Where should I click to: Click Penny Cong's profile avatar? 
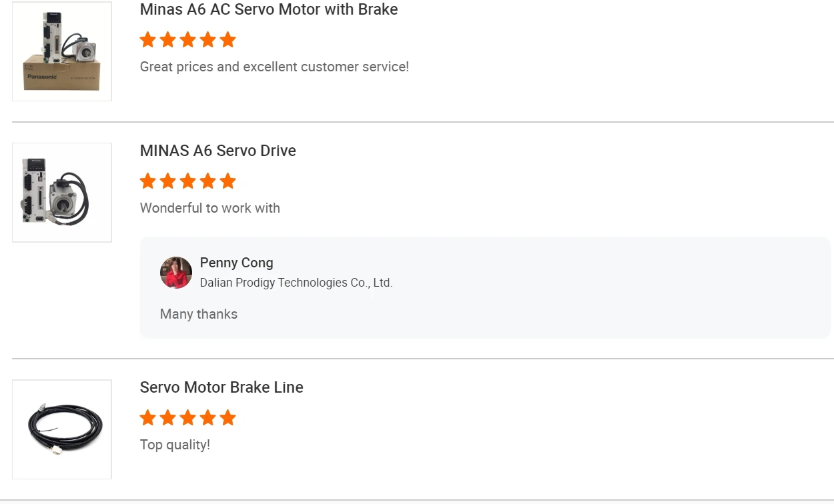(176, 273)
